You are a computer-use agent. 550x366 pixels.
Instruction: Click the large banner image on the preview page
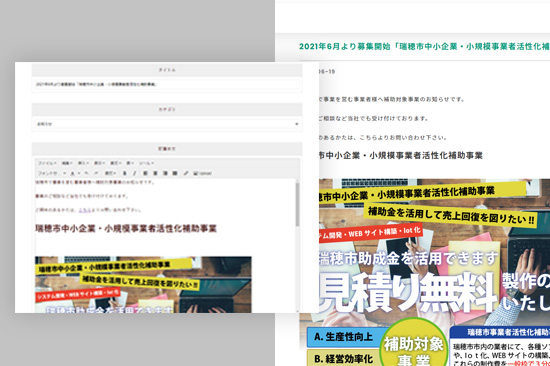click(435, 272)
